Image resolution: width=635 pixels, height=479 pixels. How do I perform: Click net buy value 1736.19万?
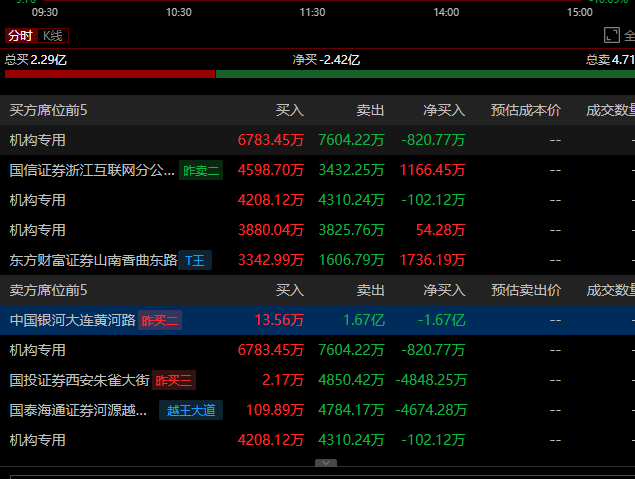point(432,260)
